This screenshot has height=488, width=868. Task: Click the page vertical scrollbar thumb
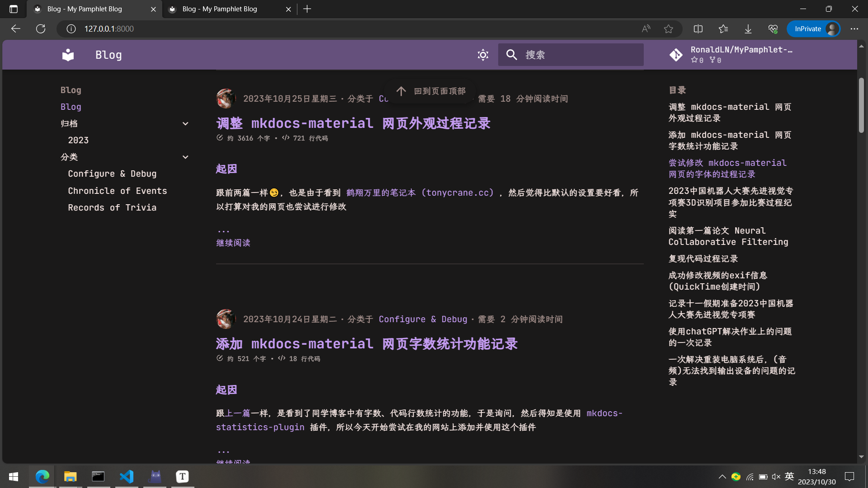pos(861,106)
